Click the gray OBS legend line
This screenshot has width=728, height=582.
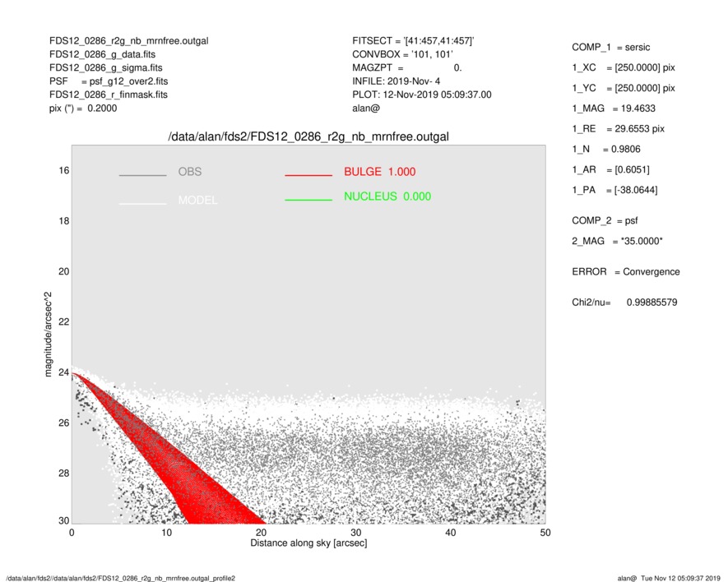pyautogui.click(x=142, y=176)
